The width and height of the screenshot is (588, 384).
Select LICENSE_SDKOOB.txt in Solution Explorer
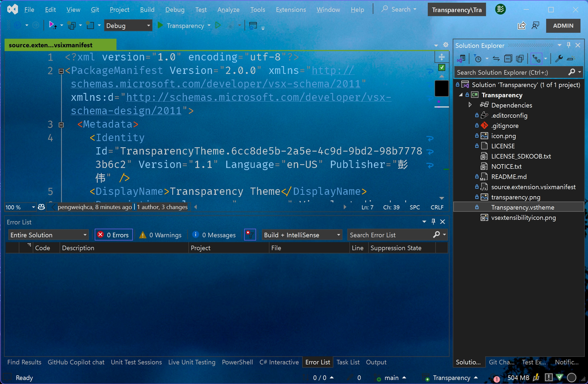click(521, 156)
